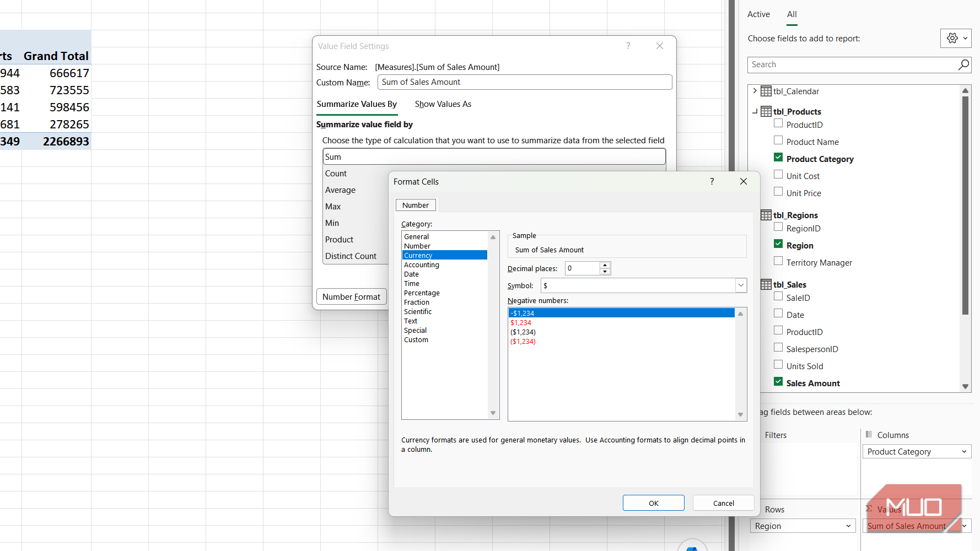Click the tbl_Calendar table icon

click(766, 91)
